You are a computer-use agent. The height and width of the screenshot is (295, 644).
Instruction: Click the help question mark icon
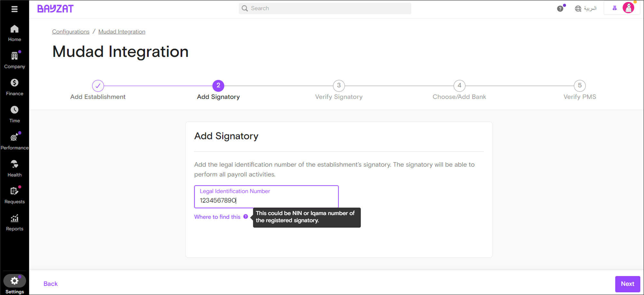(560, 9)
